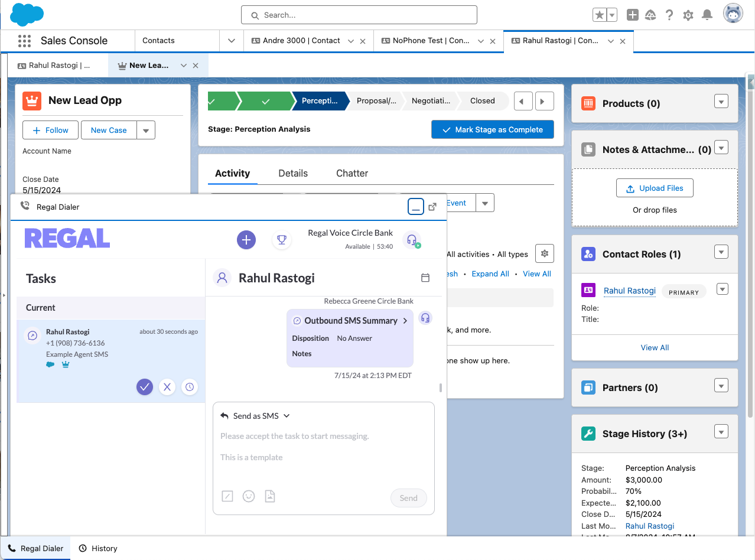Image resolution: width=755 pixels, height=560 pixels.
Task: Open the Stage History dropdown menu
Action: (x=721, y=432)
